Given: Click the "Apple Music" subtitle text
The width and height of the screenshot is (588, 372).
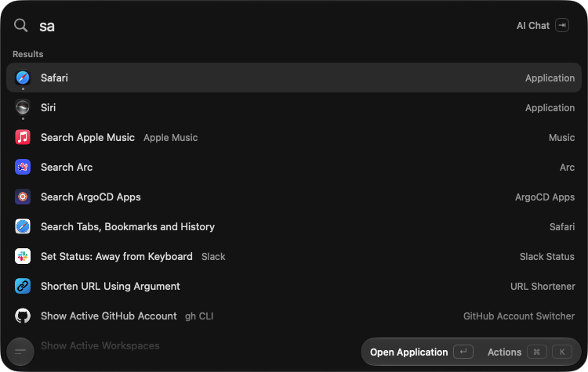Looking at the screenshot, I should point(171,138).
